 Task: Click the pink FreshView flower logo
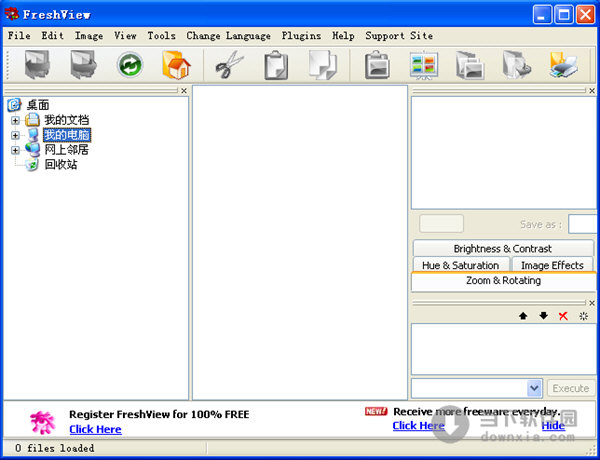(x=42, y=422)
